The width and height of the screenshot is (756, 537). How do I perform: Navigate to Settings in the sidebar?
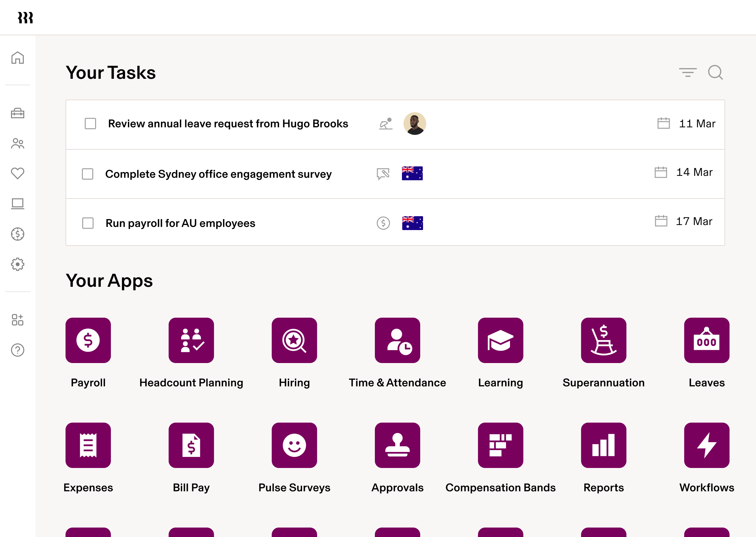[18, 264]
